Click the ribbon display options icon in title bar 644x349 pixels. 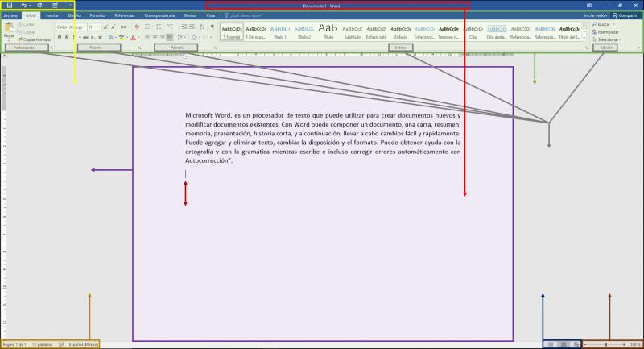[589, 6]
